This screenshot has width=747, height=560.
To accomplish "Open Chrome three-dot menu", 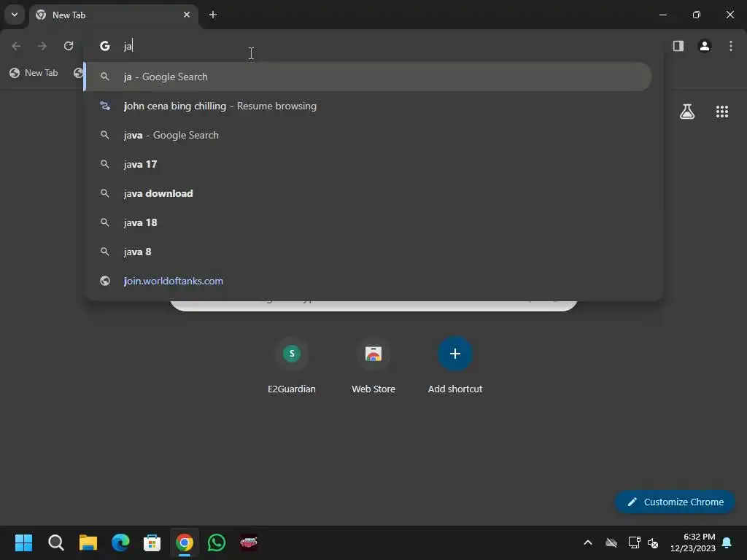I will point(731,46).
